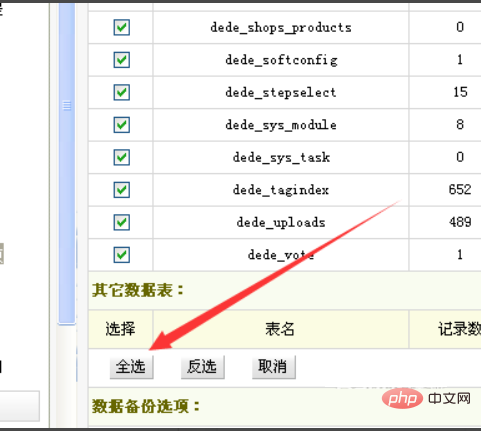Click the 表名 column header
This screenshot has width=481, height=431.
tap(280, 329)
